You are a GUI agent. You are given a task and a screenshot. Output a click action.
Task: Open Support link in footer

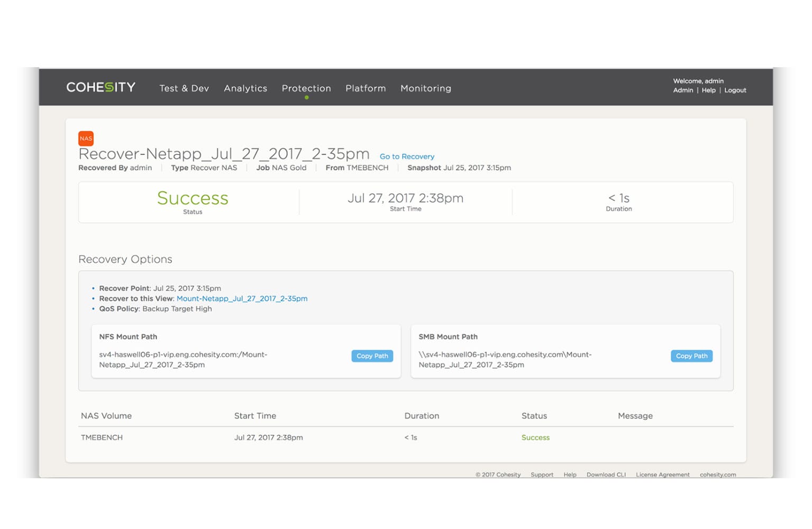[x=542, y=475]
